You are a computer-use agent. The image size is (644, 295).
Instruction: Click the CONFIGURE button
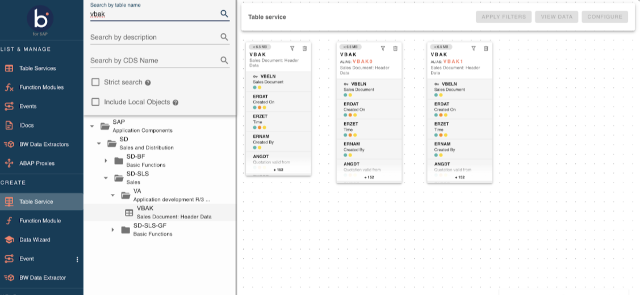pyautogui.click(x=604, y=17)
